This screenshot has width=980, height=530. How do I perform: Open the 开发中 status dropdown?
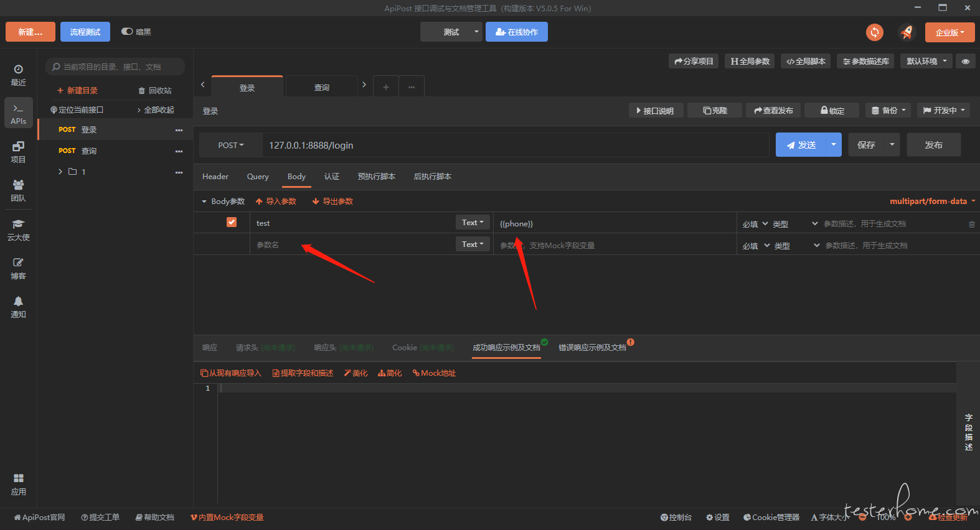tap(944, 110)
